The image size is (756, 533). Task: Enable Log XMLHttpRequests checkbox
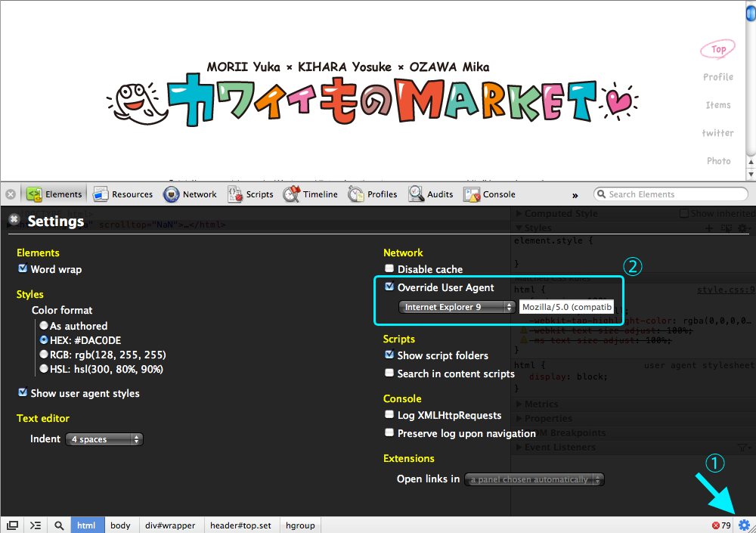point(389,414)
